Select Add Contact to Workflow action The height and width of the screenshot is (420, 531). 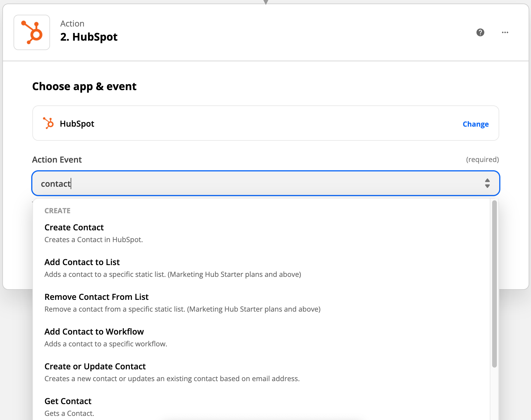tap(261, 338)
